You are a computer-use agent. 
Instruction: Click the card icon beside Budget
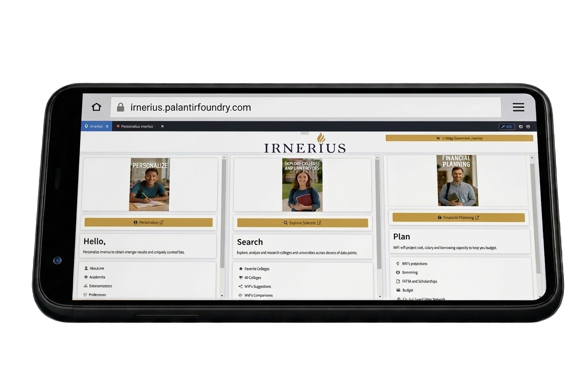[398, 290]
